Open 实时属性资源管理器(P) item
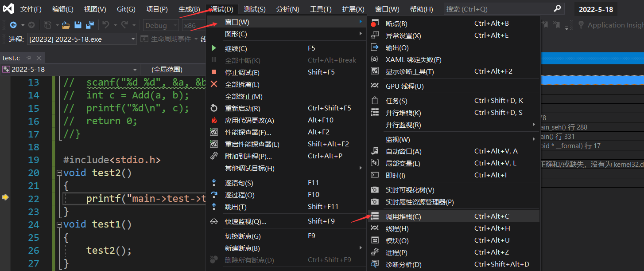The width and height of the screenshot is (644, 271). [454, 202]
